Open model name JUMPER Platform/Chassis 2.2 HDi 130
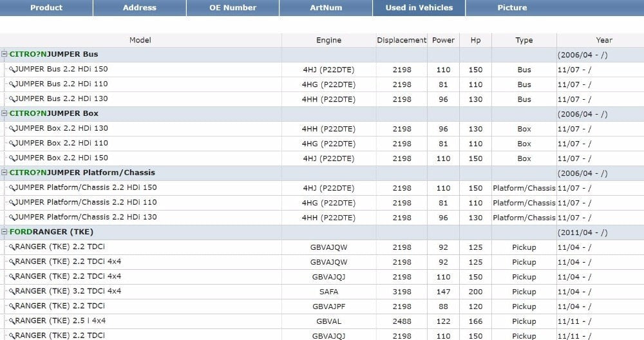The image size is (644, 340). (x=86, y=217)
